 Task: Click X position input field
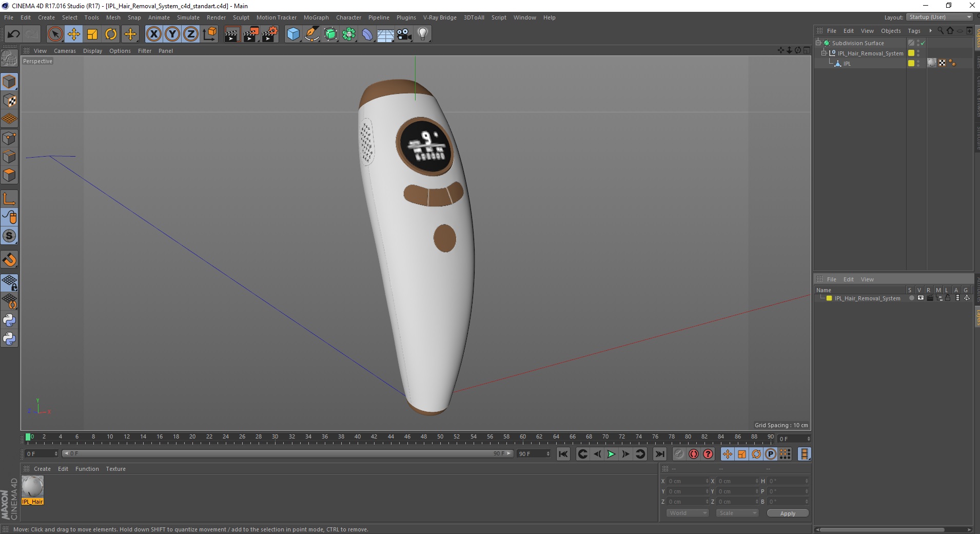688,481
